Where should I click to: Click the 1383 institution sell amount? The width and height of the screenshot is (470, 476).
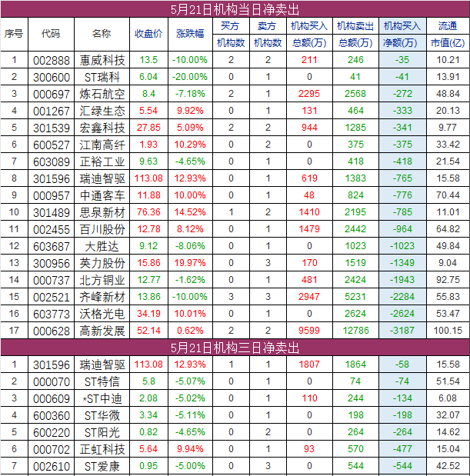click(355, 178)
